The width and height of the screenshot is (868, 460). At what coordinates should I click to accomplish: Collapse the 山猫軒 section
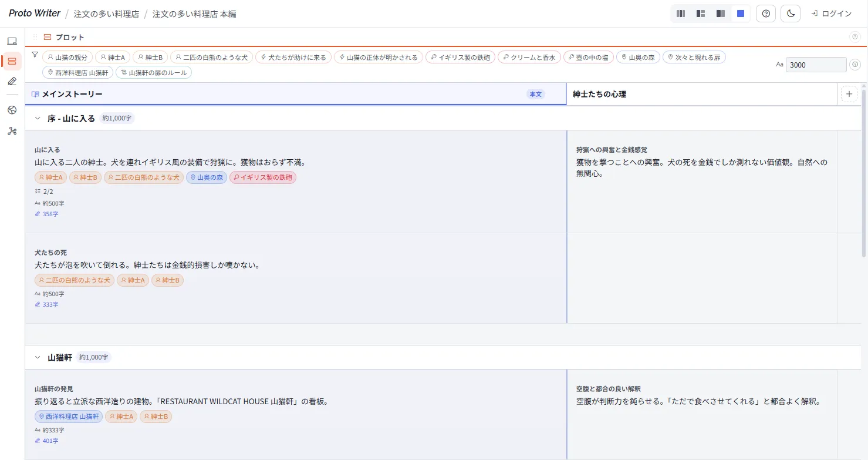click(x=38, y=357)
